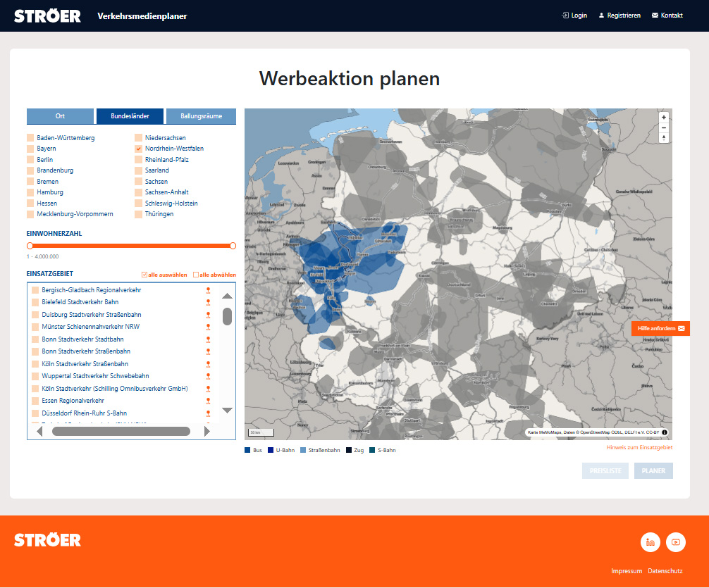Show location pin for Essen Regionalverkehr
Screen dimensions: 709x588
point(209,401)
